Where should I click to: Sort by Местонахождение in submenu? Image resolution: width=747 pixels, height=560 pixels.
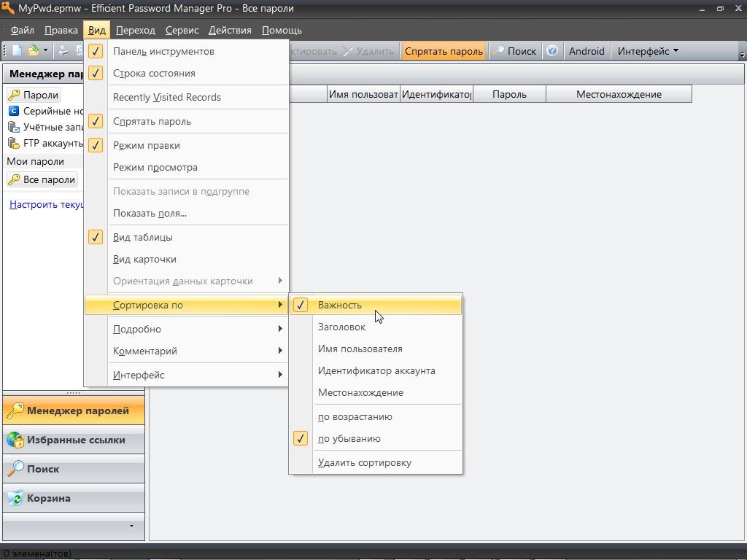pos(376,393)
